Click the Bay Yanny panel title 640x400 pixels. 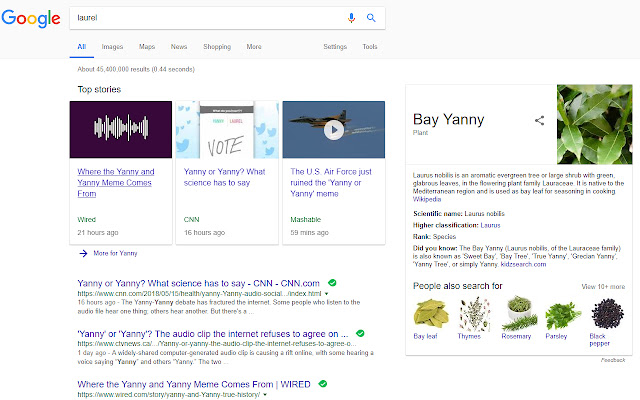449,120
